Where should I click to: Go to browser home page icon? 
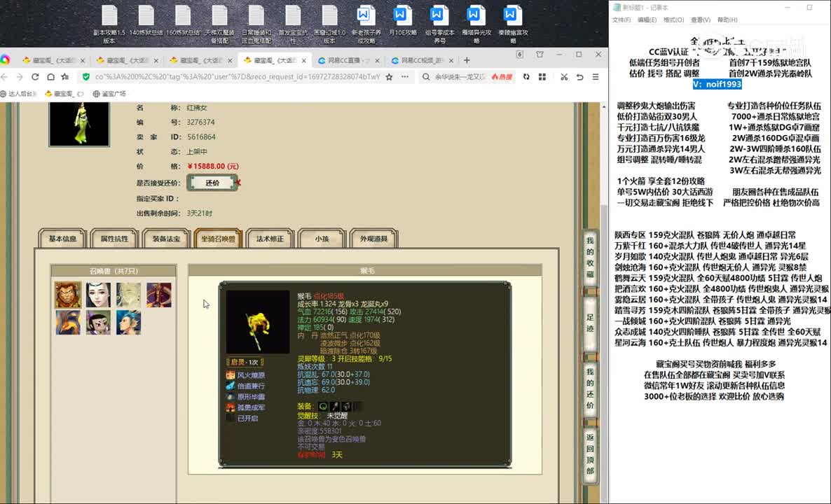tap(50, 77)
